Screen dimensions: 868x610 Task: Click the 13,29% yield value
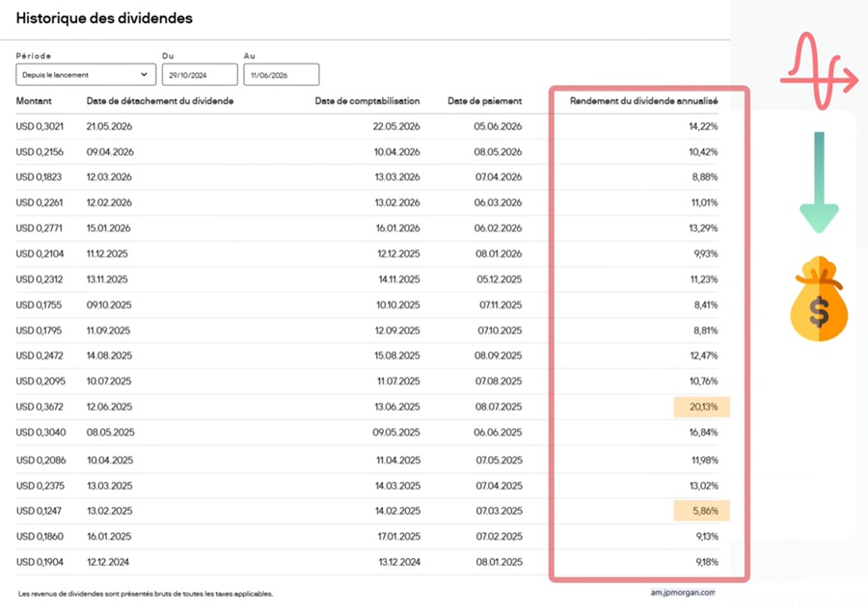(703, 228)
